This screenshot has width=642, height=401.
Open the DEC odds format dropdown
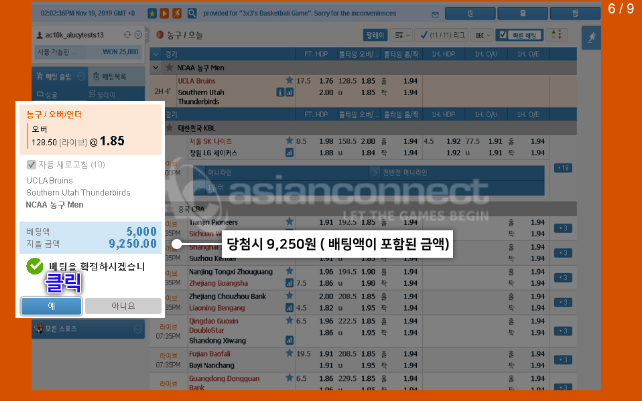[482, 35]
